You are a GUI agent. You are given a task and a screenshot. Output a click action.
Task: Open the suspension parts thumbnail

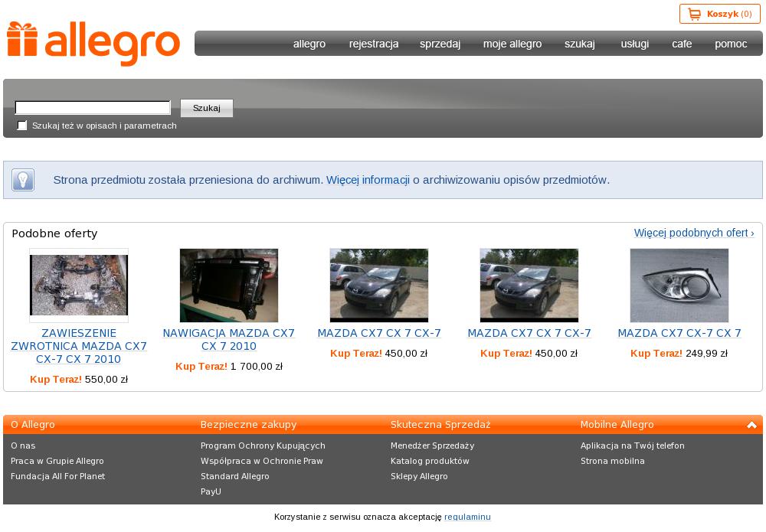click(79, 285)
